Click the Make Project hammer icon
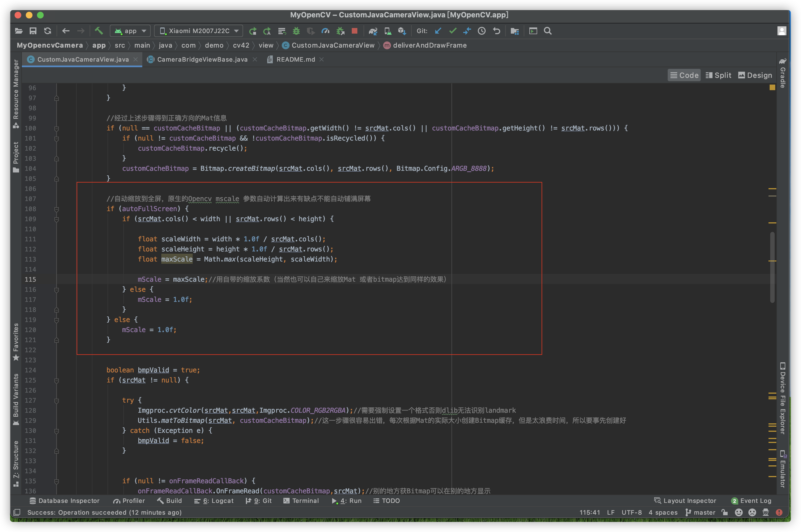Screen dimensions: 801x532 pyautogui.click(x=99, y=31)
